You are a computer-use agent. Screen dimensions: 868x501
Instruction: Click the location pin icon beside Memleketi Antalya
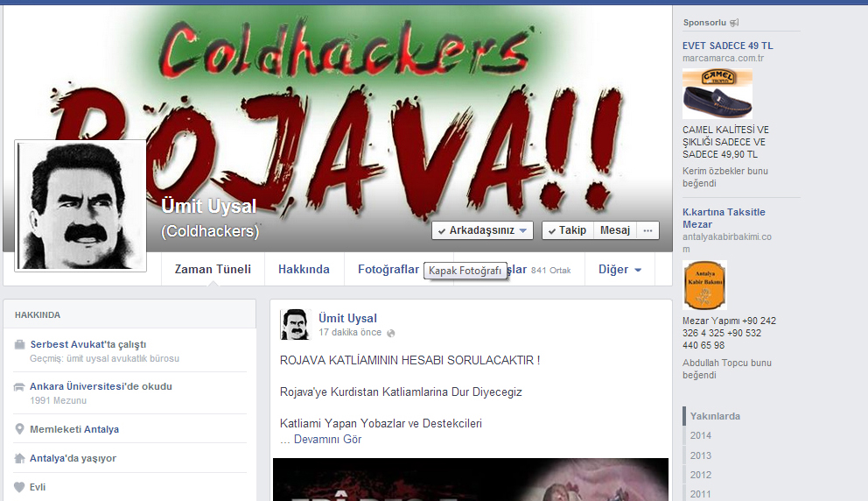pos(20,429)
